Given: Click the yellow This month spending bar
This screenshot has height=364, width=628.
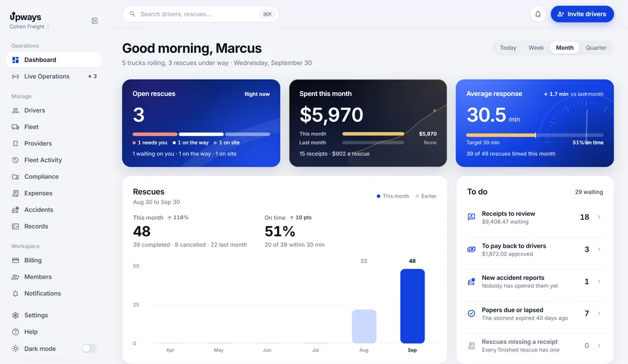Looking at the screenshot, I should click(373, 134).
